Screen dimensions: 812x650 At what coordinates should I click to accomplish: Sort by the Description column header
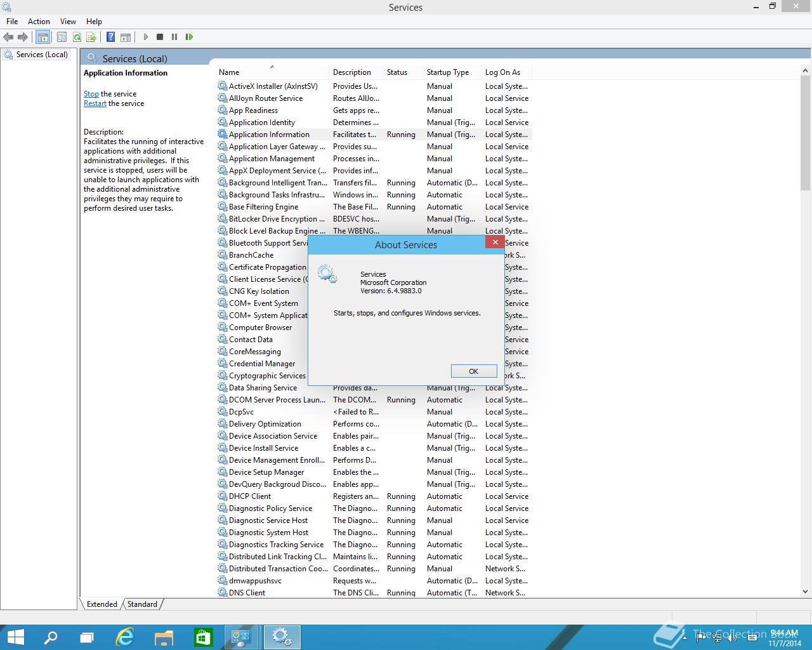click(357, 72)
